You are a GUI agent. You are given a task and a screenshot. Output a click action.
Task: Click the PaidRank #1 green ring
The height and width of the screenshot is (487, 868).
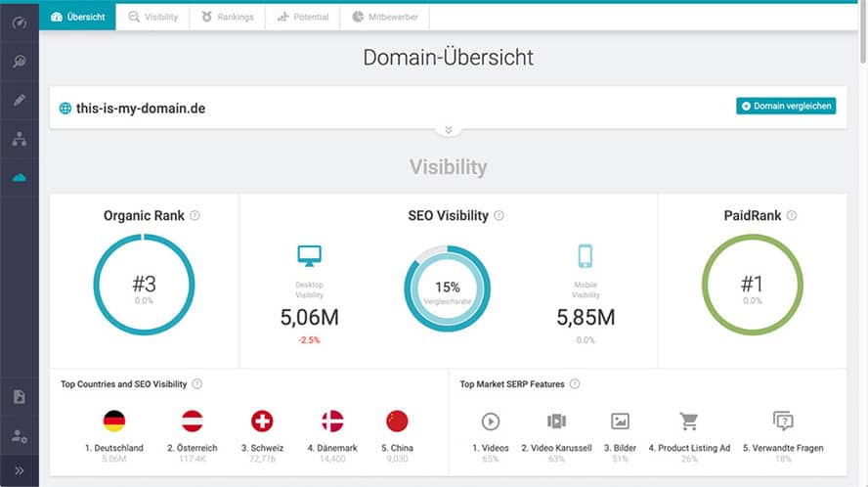[x=753, y=285]
